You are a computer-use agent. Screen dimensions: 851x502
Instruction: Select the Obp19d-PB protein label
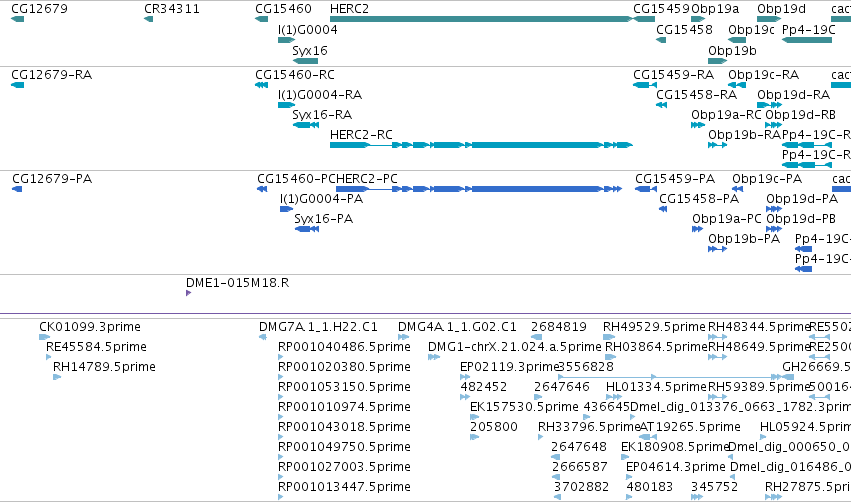pyautogui.click(x=801, y=219)
